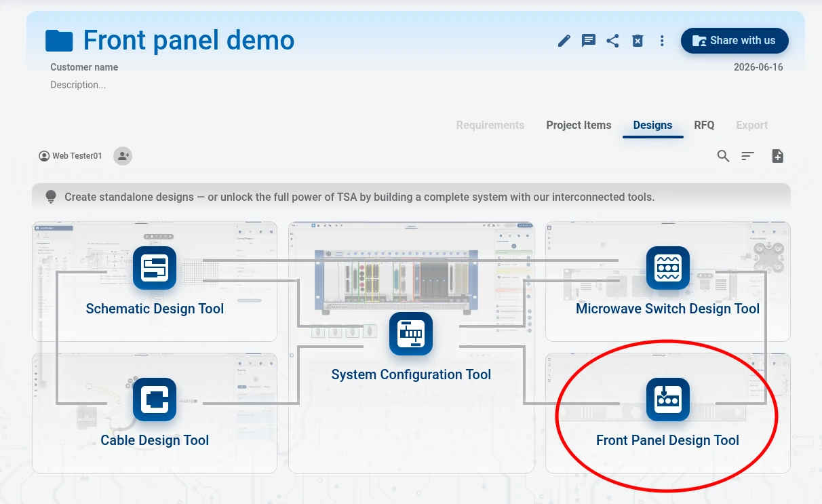Screen dimensions: 822x504
Task: Click the Schematic Design Tool label
Action: tap(155, 309)
